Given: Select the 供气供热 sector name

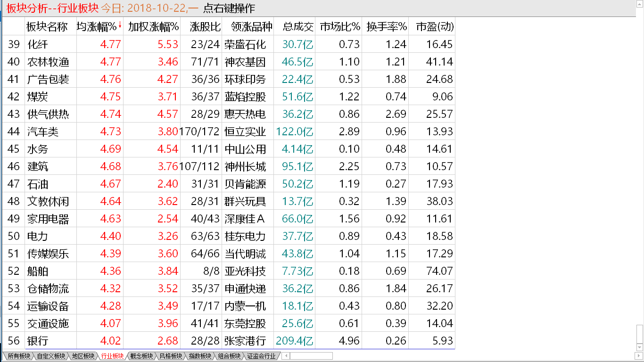Looking at the screenshot, I should point(48,114).
